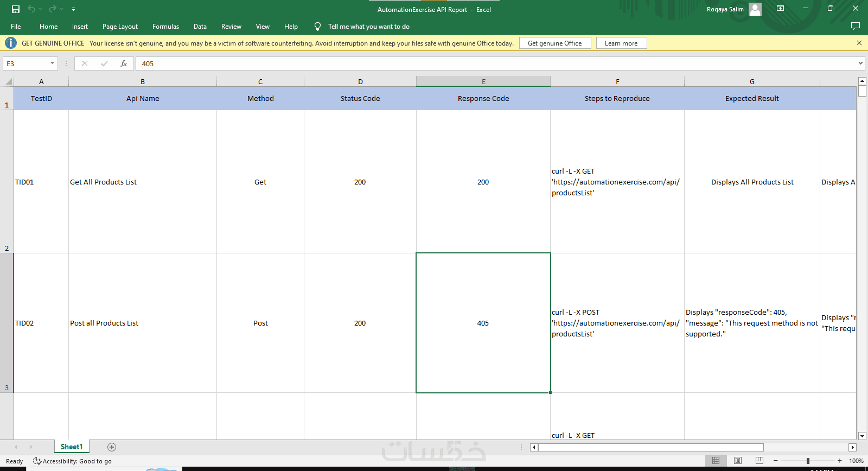Image resolution: width=868 pixels, height=471 pixels.
Task: Switch to Page Layout view icon
Action: pyautogui.click(x=738, y=461)
